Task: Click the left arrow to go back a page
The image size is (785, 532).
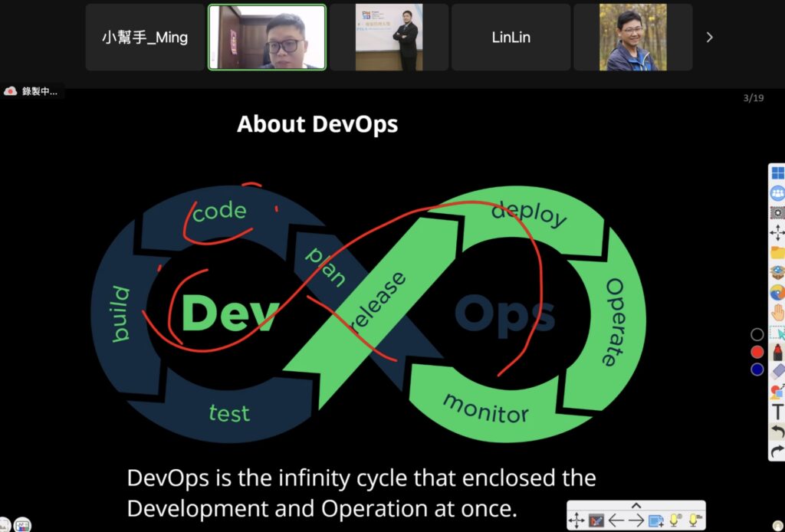Action: coord(616,521)
